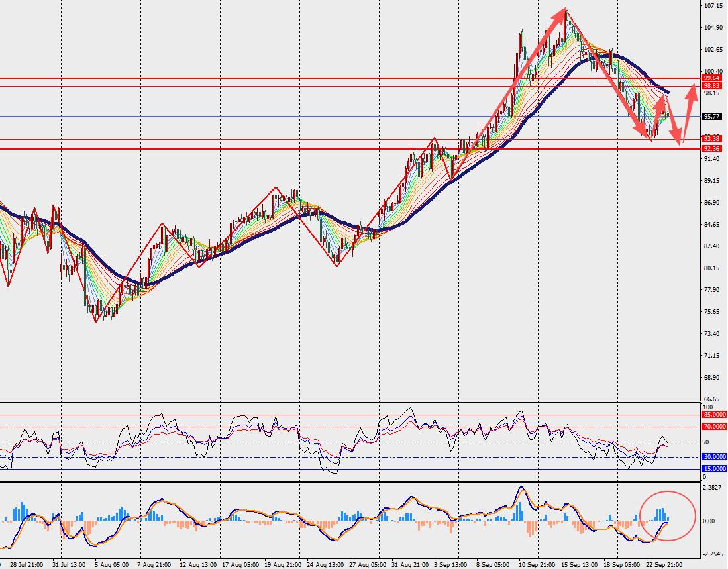This screenshot has width=728, height=569.
Task: Select the 27 Aug 05:00 time label
Action: click(x=367, y=565)
